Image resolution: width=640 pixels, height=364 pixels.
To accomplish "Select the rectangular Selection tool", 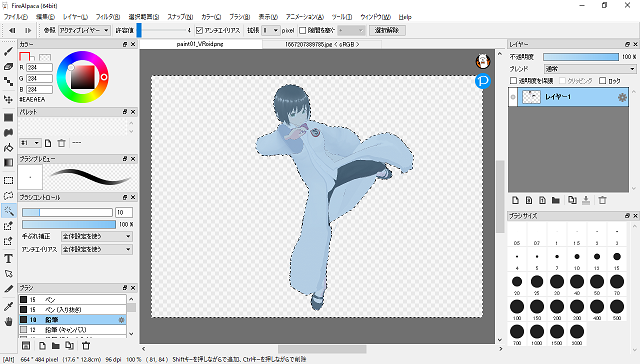I will [x=8, y=180].
